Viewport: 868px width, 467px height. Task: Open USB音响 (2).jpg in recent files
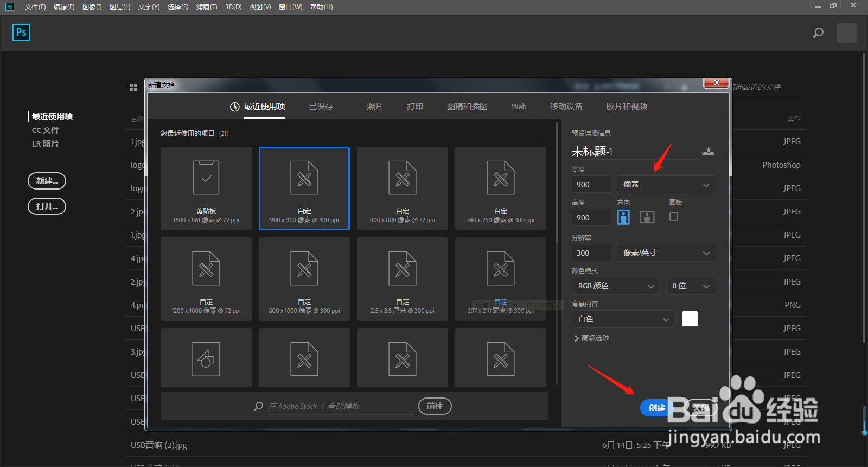158,445
